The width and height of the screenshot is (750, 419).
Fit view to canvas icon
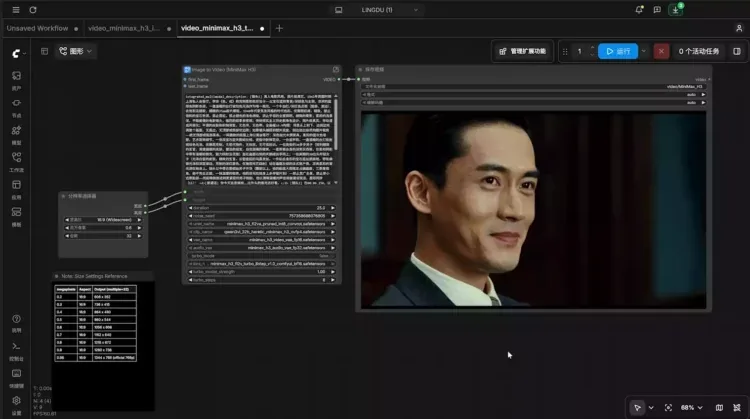pos(668,408)
